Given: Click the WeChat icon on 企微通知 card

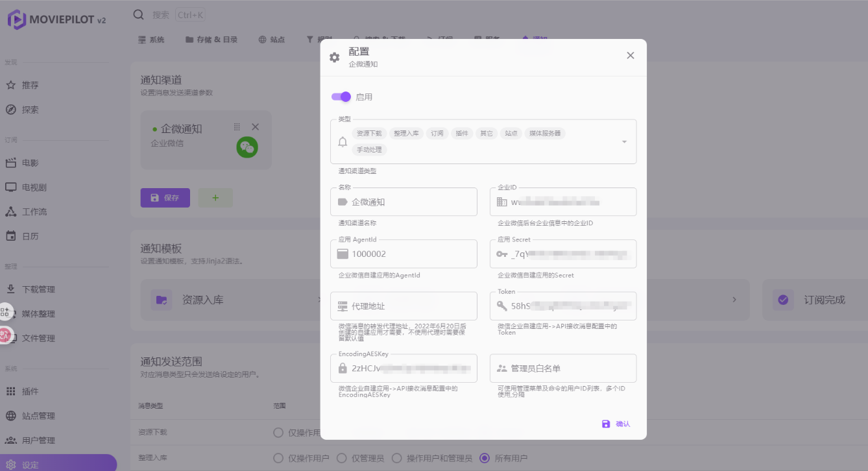Looking at the screenshot, I should point(247,147).
